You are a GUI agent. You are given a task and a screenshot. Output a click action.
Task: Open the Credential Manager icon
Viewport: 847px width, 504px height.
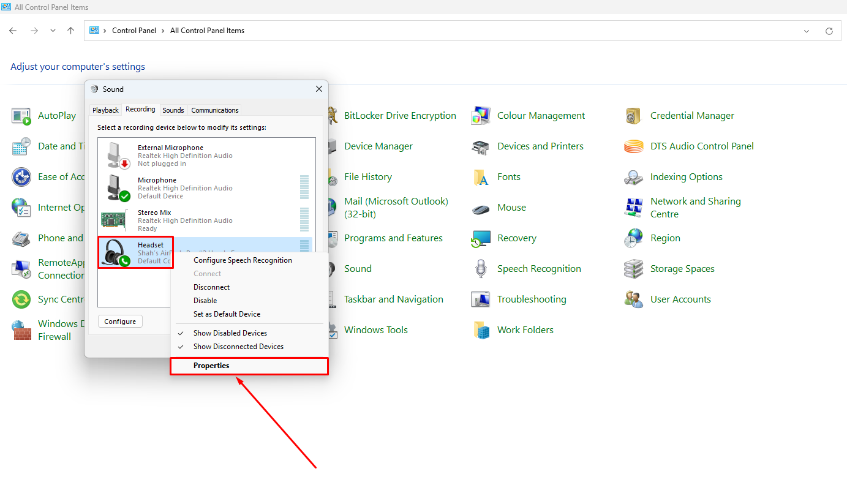point(634,116)
